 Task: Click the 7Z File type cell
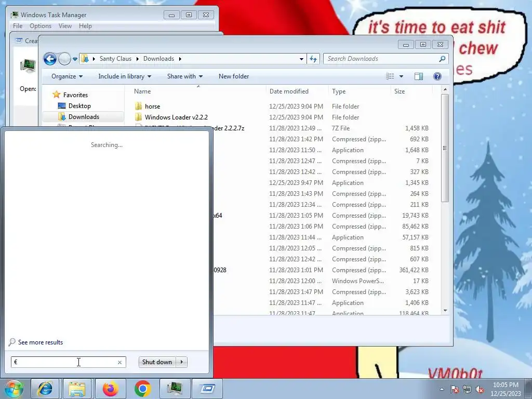point(341,128)
